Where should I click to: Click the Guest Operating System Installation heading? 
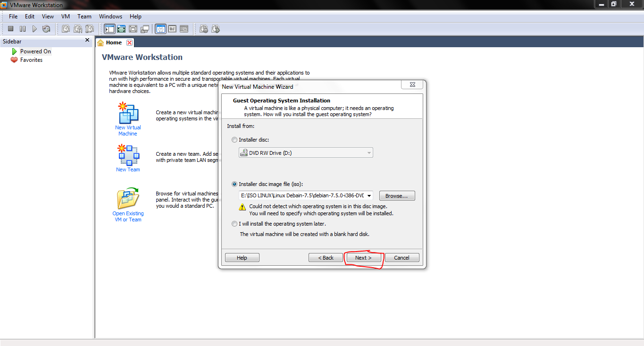[x=282, y=101]
